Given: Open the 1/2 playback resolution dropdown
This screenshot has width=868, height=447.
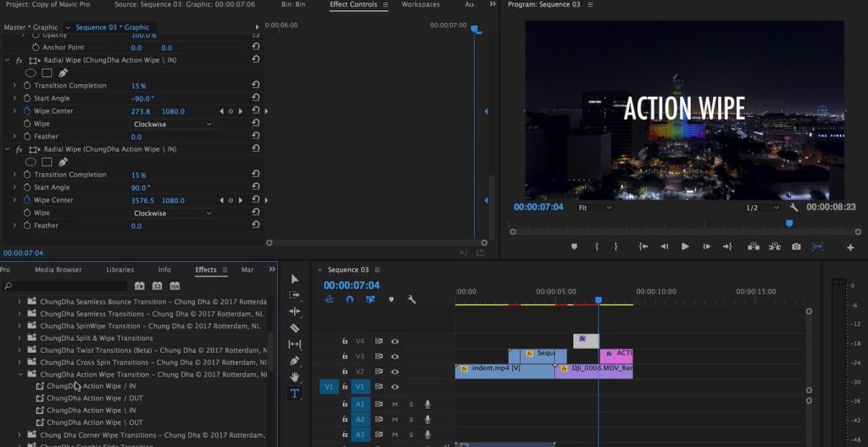Looking at the screenshot, I should point(762,208).
